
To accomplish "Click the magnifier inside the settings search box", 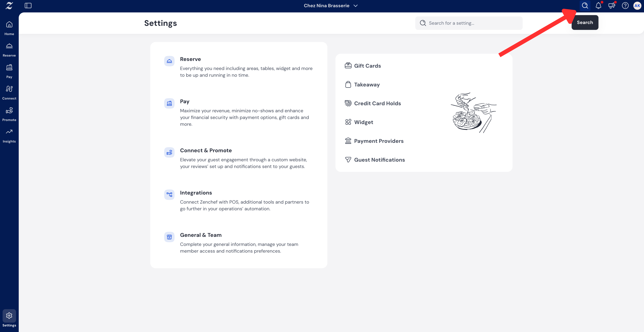I will click(x=423, y=23).
